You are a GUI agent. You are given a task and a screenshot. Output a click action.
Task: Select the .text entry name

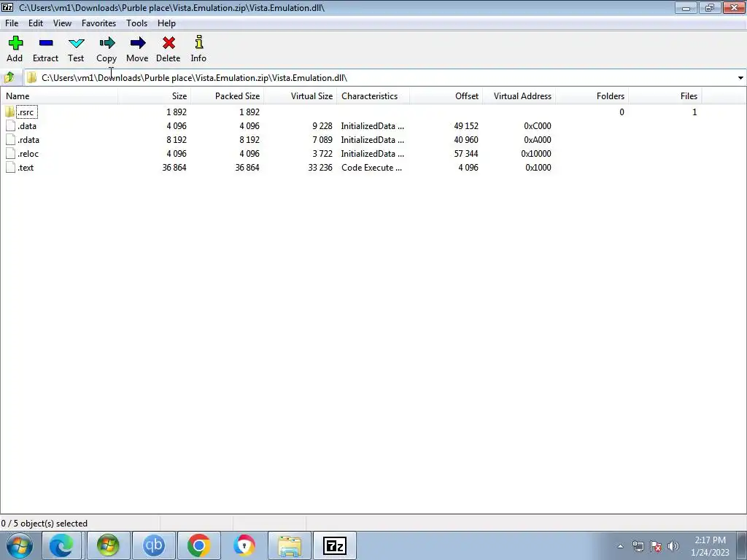point(26,168)
